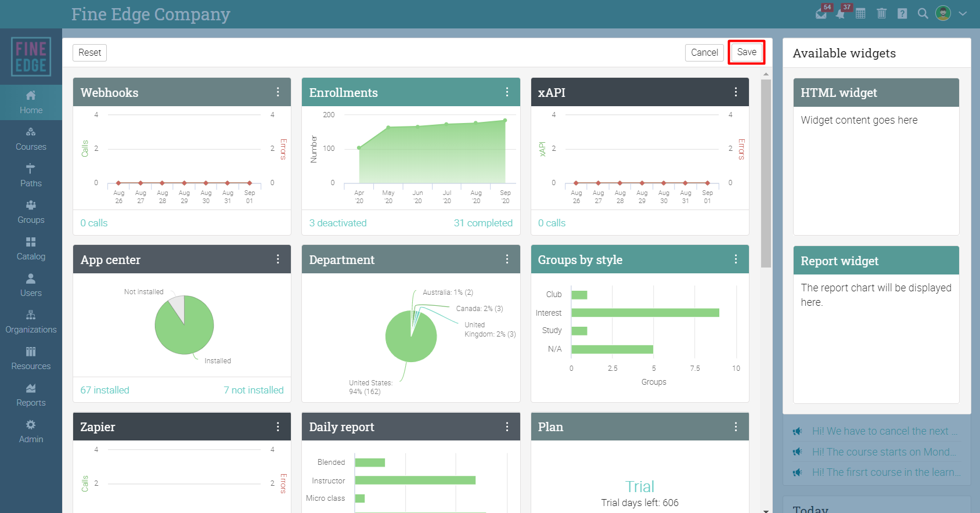The width and height of the screenshot is (980, 513).
Task: Open the Groups by style options menu
Action: pyautogui.click(x=736, y=259)
